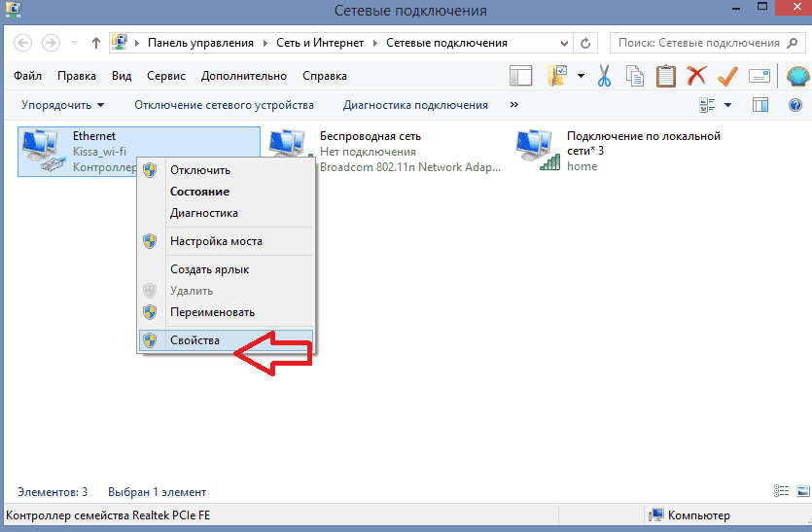Select the Беспроводная сеть connection
The image size is (812, 532).
pyautogui.click(x=386, y=152)
